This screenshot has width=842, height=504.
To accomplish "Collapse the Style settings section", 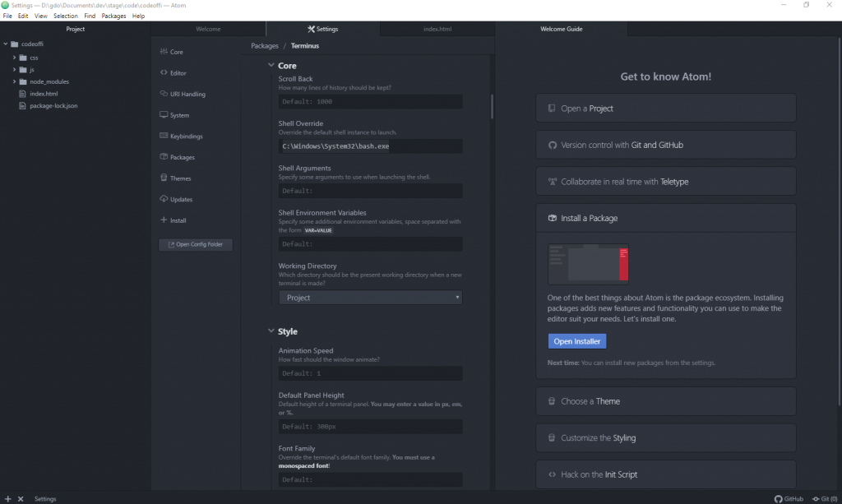I will coord(271,331).
